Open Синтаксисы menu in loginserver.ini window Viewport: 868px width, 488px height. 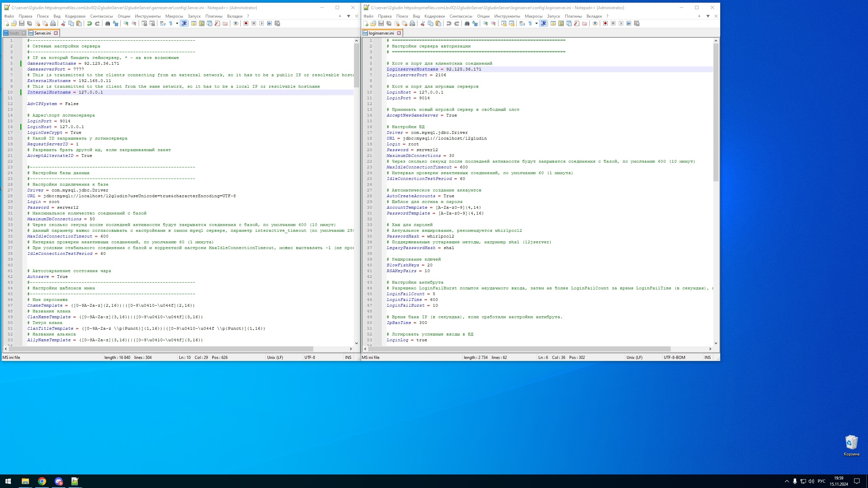pyautogui.click(x=461, y=16)
